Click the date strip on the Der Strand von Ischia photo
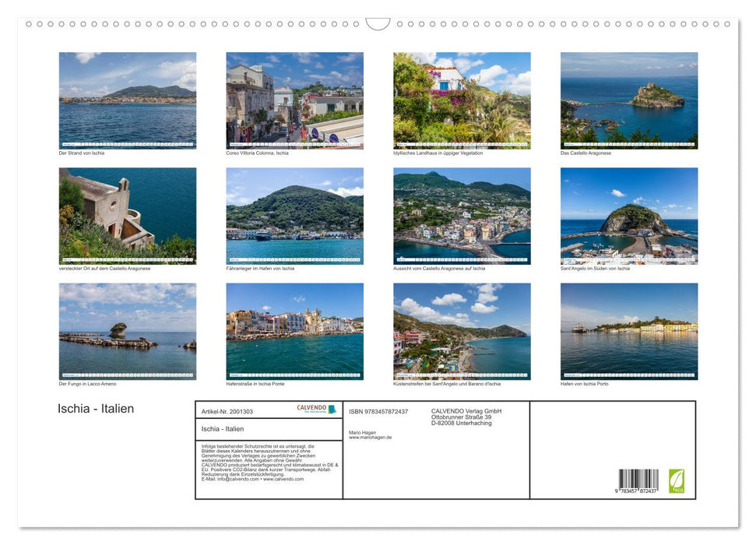Image resolution: width=756 pixels, height=545 pixels. click(126, 144)
